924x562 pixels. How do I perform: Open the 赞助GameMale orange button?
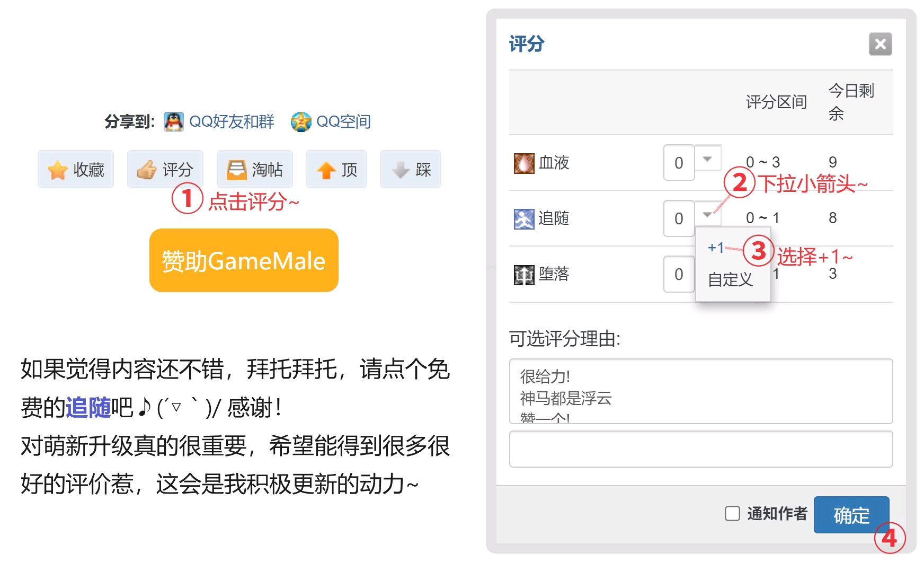244,260
